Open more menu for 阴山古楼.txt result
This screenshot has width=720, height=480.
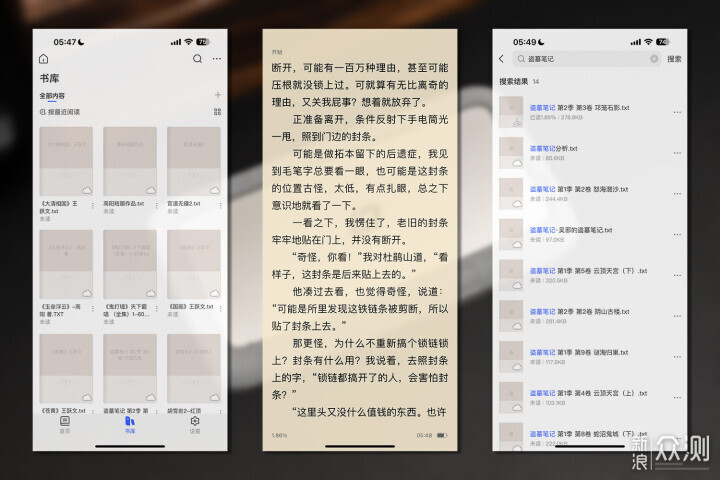(x=677, y=316)
